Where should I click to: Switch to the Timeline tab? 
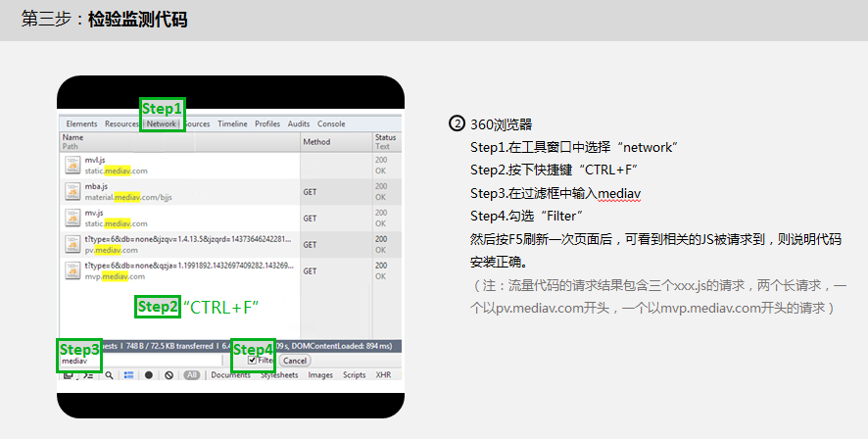coord(232,124)
